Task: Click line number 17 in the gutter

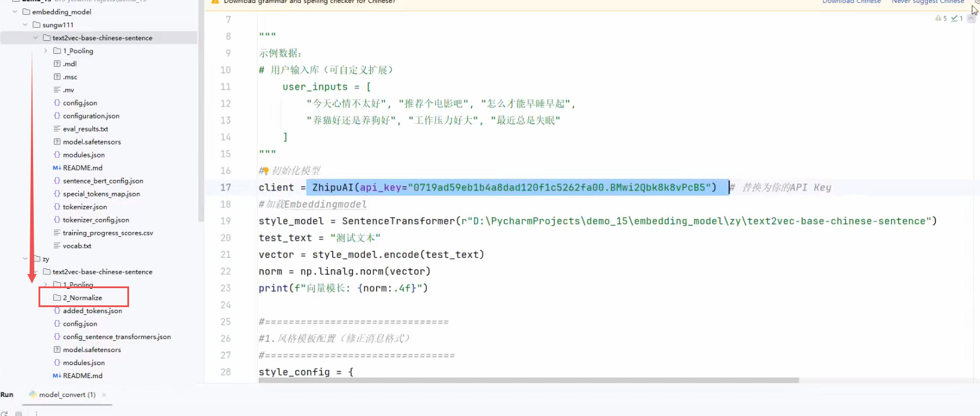Action: 226,188
